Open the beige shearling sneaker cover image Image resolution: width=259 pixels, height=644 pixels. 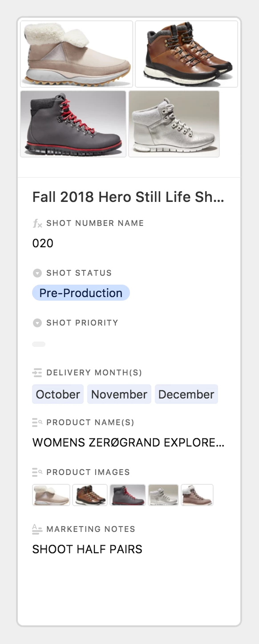click(x=77, y=54)
